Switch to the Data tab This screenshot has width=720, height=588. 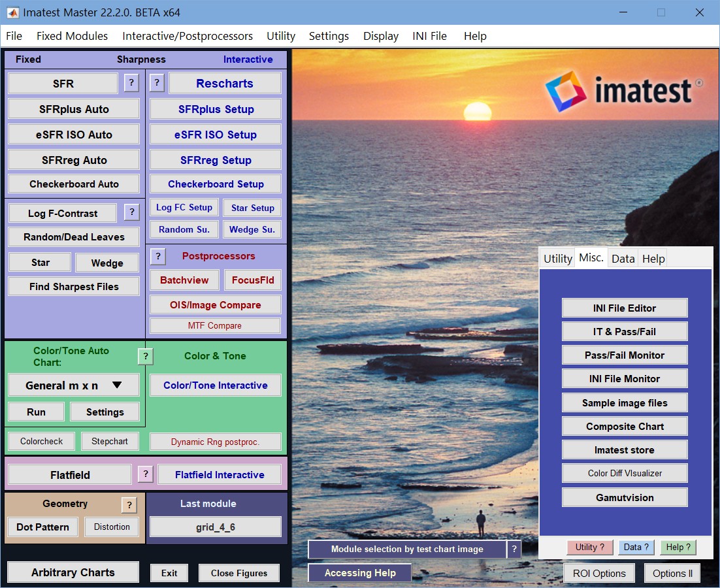coord(623,259)
